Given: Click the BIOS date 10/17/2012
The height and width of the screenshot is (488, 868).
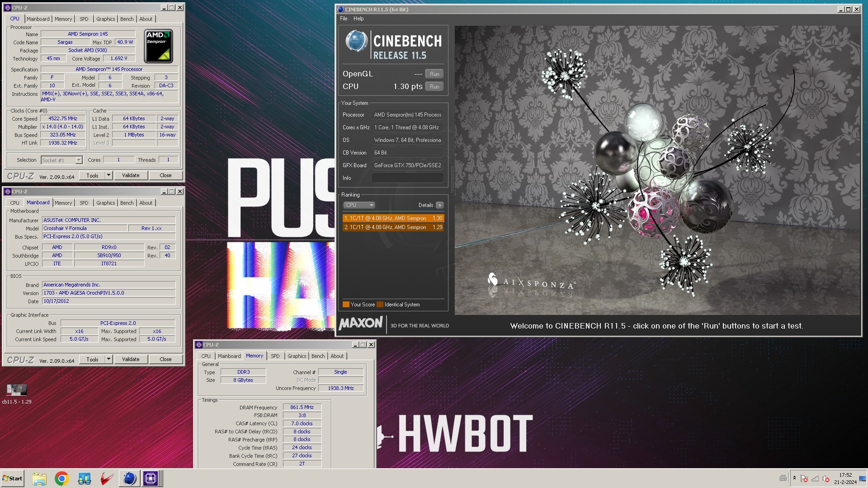Looking at the screenshot, I should (x=108, y=301).
